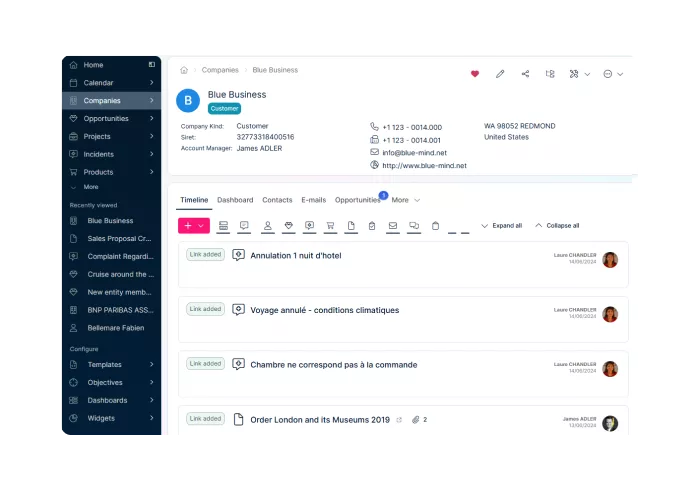The image size is (700, 490).
Task: Click external link icon after Order London
Action: pos(399,420)
